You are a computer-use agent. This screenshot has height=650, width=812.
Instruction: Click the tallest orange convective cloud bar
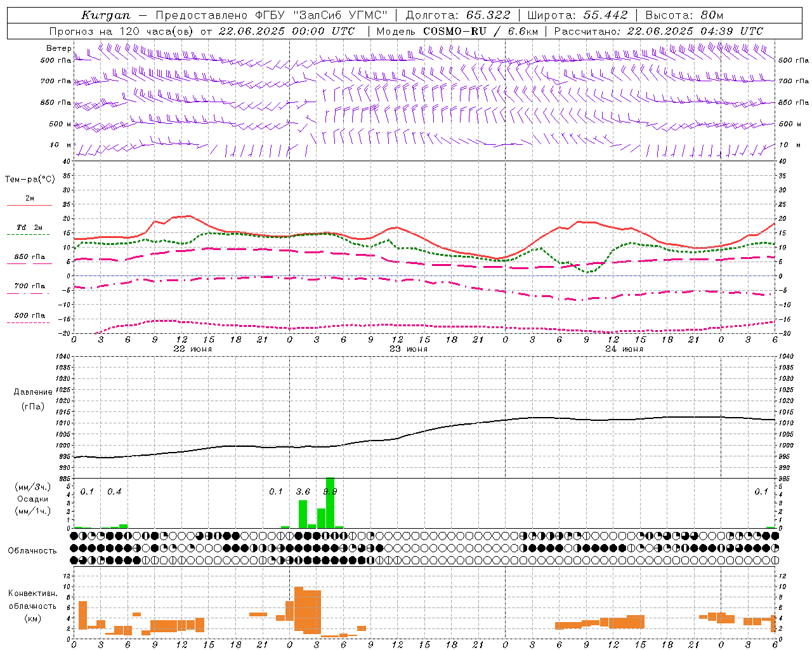[x=299, y=607]
